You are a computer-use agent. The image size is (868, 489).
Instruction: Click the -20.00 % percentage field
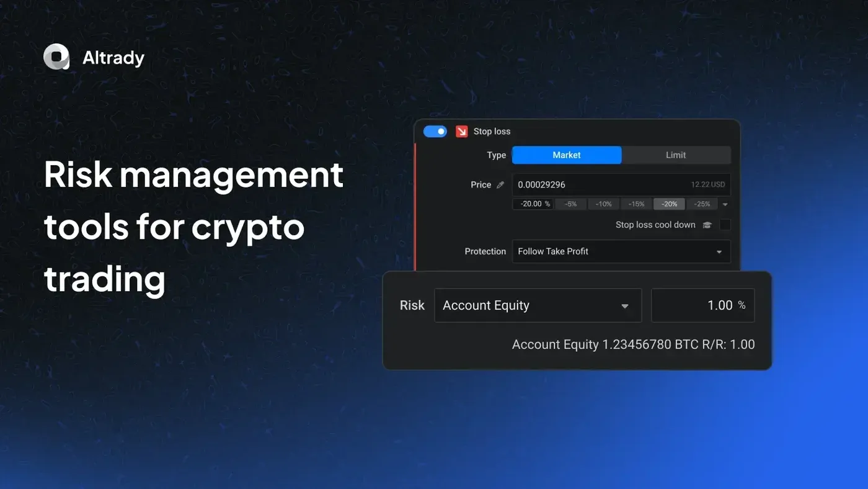coord(532,204)
